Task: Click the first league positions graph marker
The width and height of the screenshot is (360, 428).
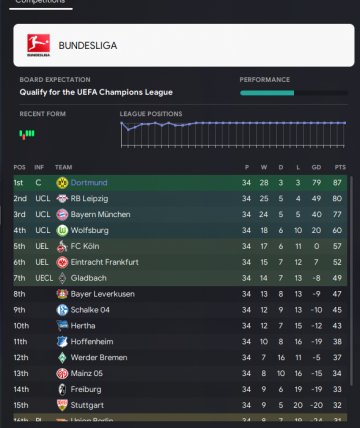Action: pos(122,123)
